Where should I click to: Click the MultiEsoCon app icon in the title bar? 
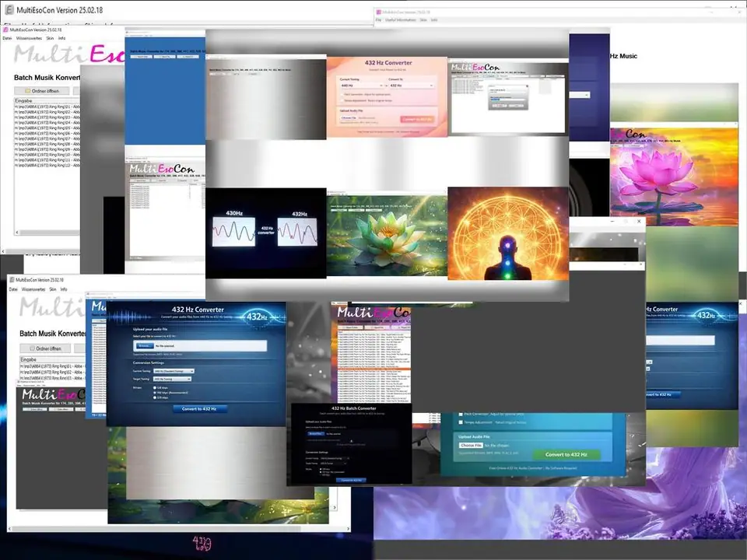pyautogui.click(x=8, y=10)
